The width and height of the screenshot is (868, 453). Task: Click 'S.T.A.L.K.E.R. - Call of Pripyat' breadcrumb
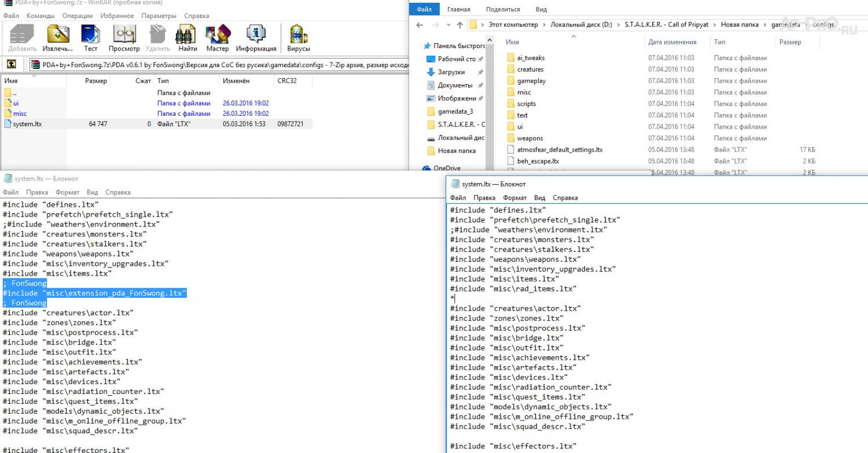pyautogui.click(x=667, y=25)
